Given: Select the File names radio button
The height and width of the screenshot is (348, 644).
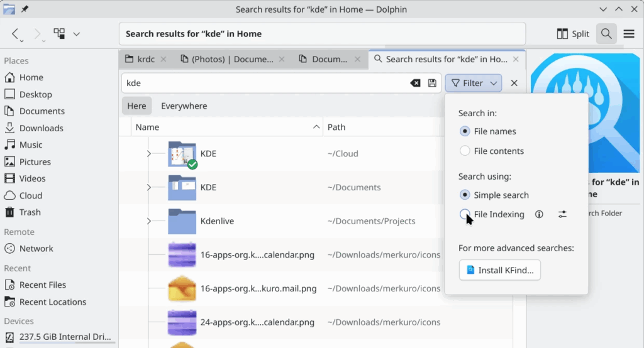Looking at the screenshot, I should pyautogui.click(x=465, y=131).
